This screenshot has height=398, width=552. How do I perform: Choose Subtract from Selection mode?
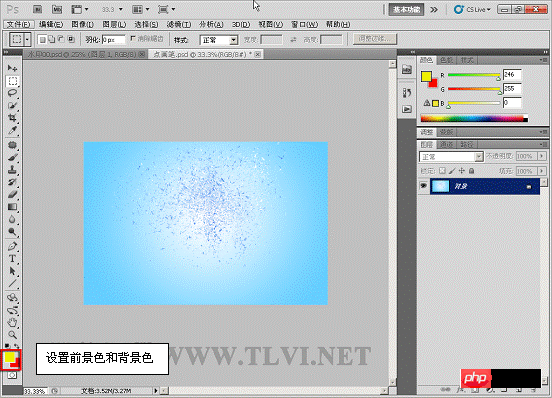(x=61, y=39)
